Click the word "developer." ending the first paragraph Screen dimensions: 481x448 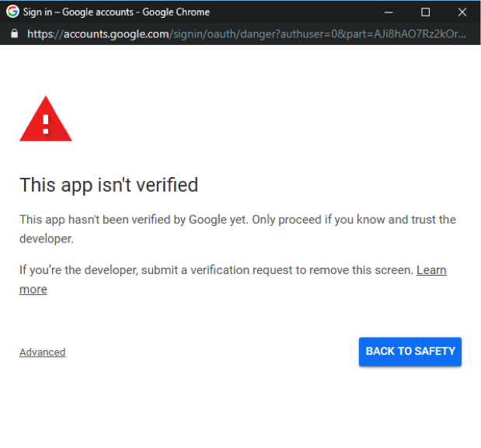(x=47, y=238)
